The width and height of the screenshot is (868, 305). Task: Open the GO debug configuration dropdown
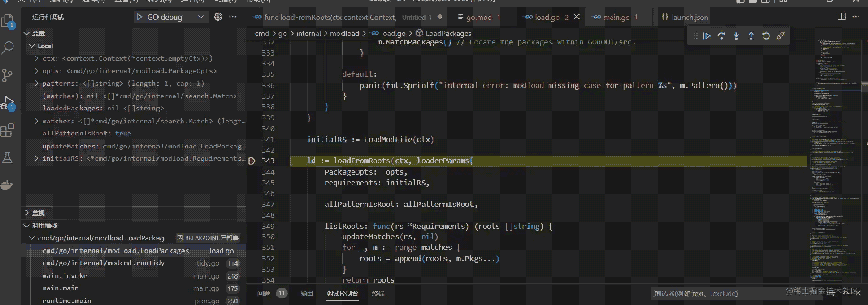201,17
